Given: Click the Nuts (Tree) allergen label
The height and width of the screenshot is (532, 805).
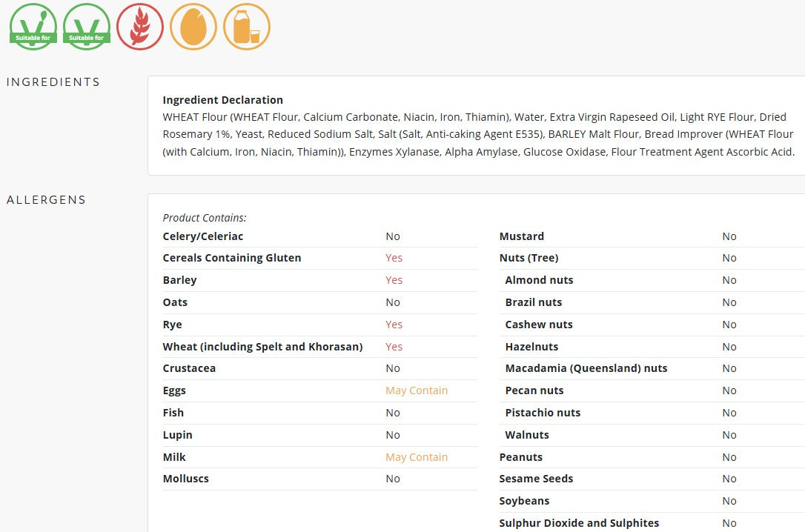Looking at the screenshot, I should [x=529, y=258].
